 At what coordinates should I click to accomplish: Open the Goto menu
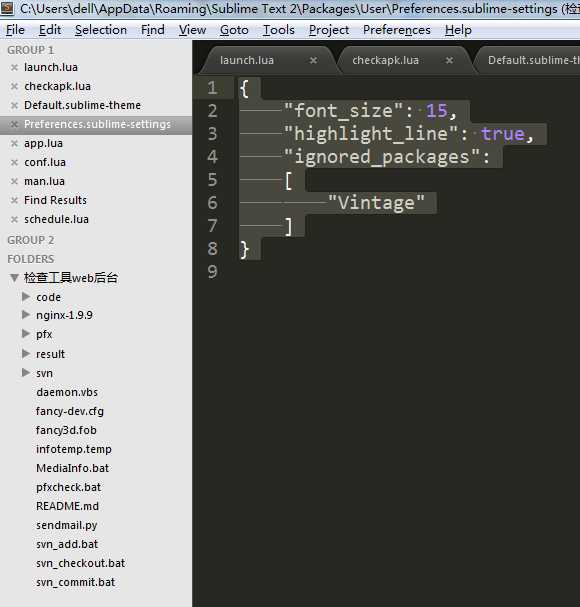coord(234,30)
